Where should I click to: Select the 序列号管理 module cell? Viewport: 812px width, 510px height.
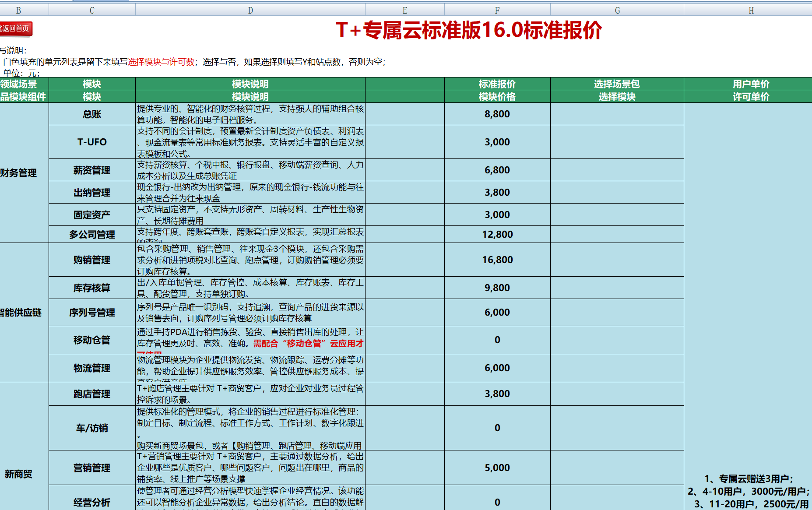(92, 312)
